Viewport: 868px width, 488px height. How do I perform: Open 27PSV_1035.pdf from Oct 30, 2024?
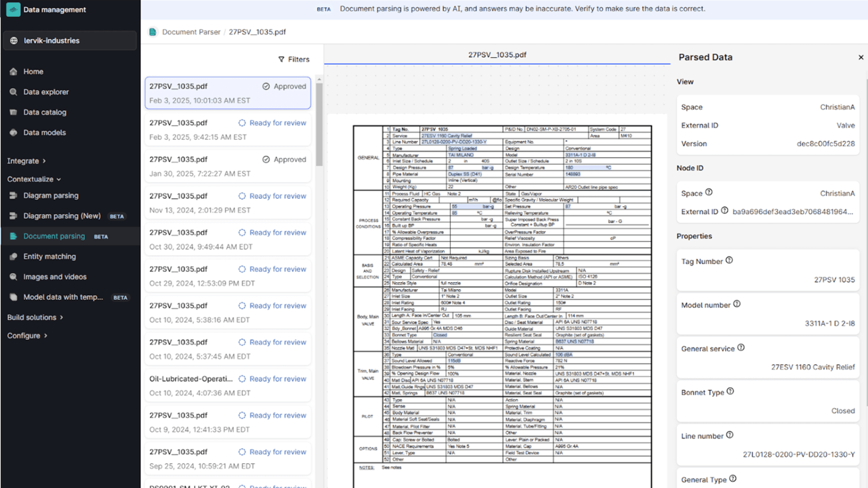pos(228,239)
